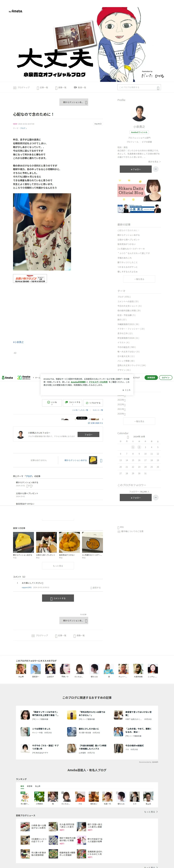Open the RSS feed link
Viewport: 174px width, 868px height.
click(x=121, y=527)
